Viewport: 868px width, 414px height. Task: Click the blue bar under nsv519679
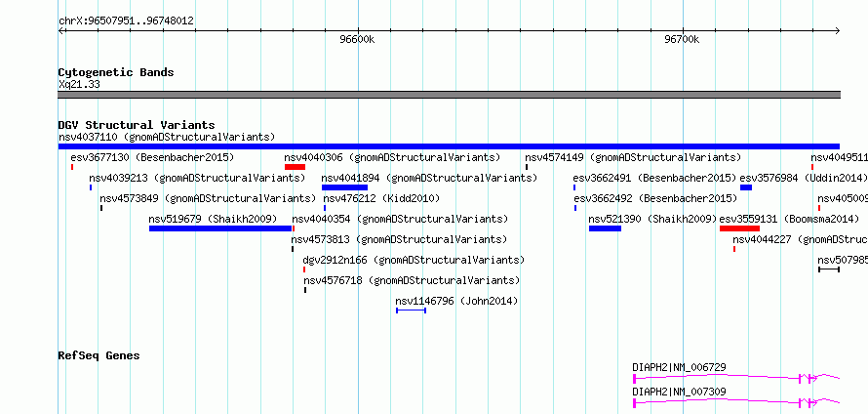tap(220, 228)
